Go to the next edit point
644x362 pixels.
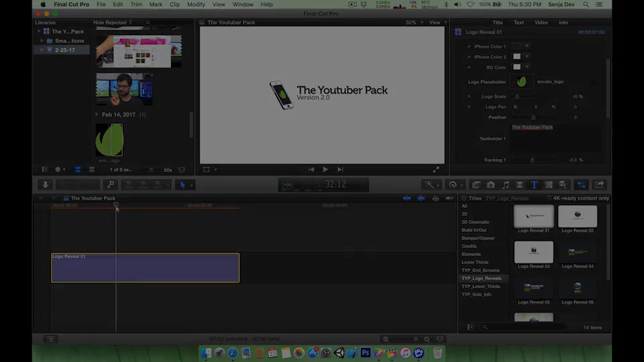point(340,170)
